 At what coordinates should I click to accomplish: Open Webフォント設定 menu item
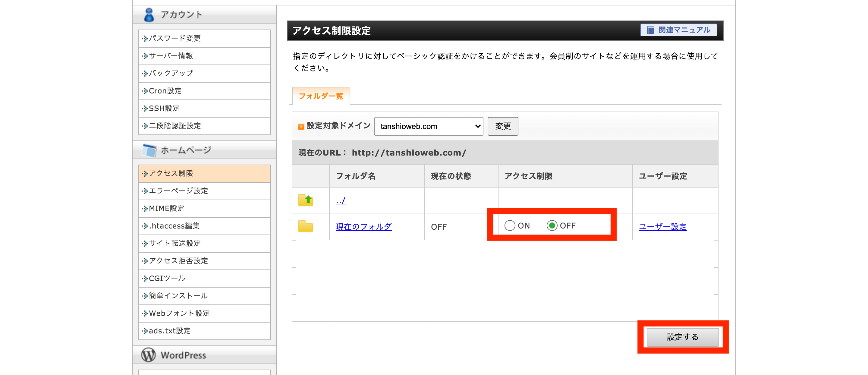coord(204,314)
